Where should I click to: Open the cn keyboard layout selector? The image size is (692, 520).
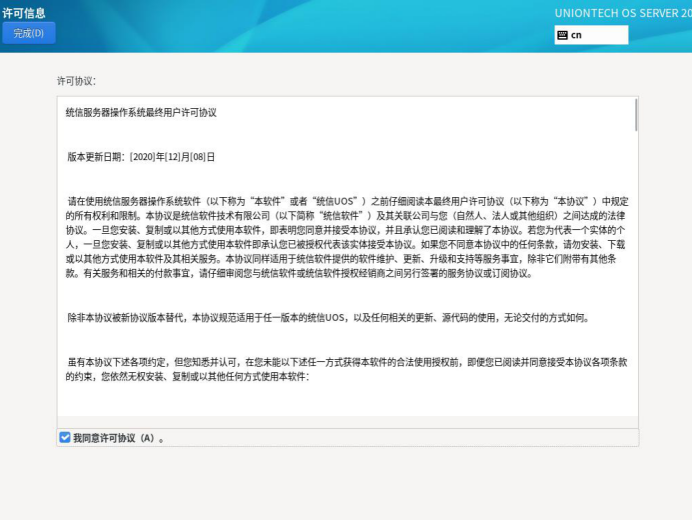click(591, 35)
